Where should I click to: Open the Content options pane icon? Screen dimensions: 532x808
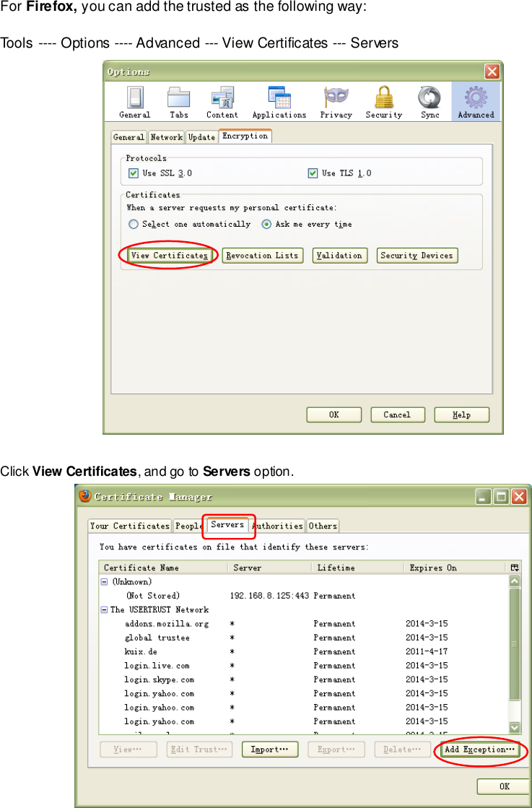(x=222, y=103)
